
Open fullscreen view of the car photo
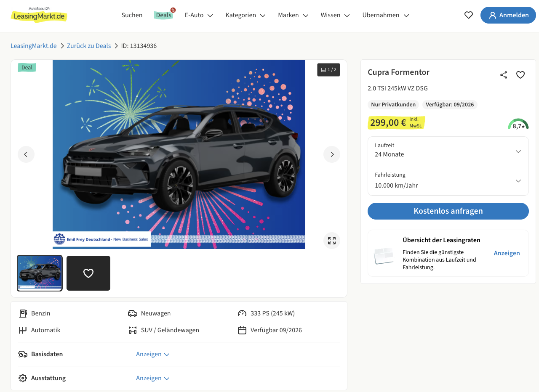point(332,241)
